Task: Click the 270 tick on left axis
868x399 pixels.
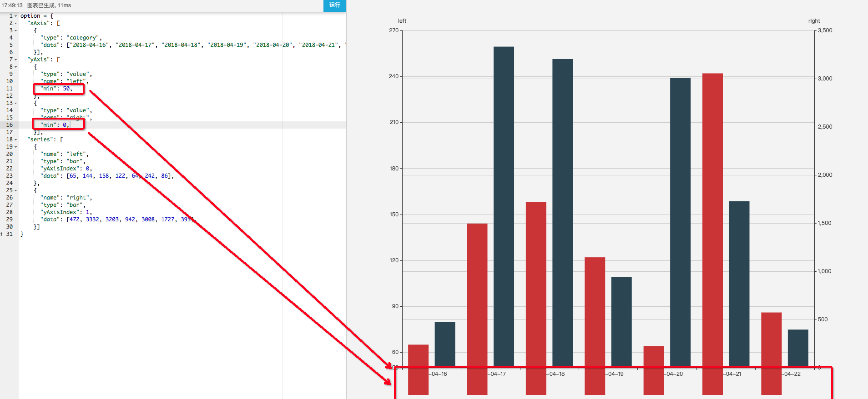Action: point(394,30)
